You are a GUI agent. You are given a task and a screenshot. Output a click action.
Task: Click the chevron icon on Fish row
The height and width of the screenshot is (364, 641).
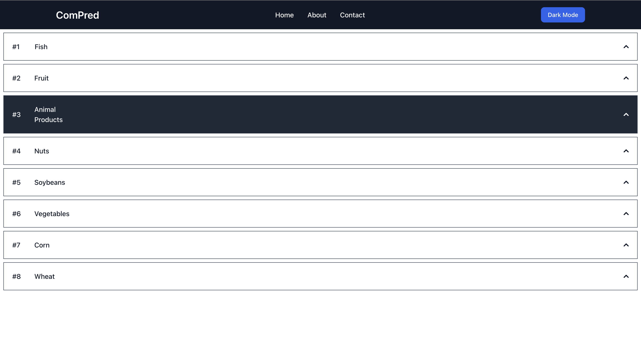626,47
